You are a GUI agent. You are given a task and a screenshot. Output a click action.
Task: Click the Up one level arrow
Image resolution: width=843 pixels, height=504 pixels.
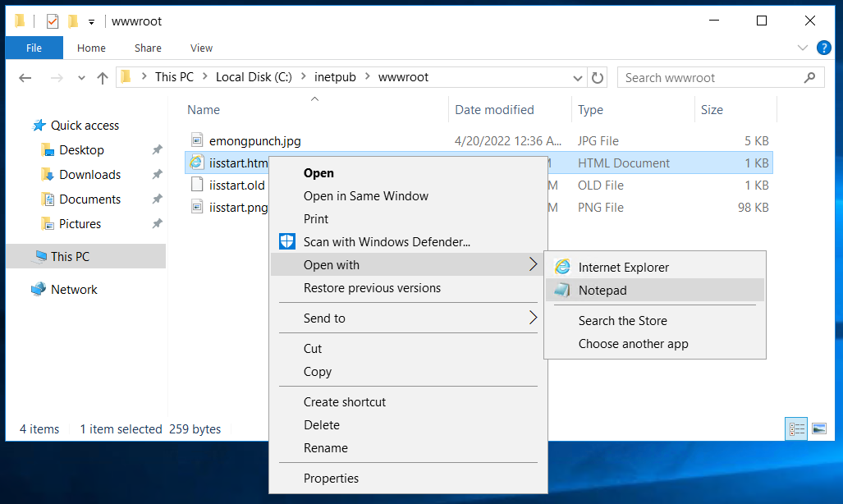[102, 78]
